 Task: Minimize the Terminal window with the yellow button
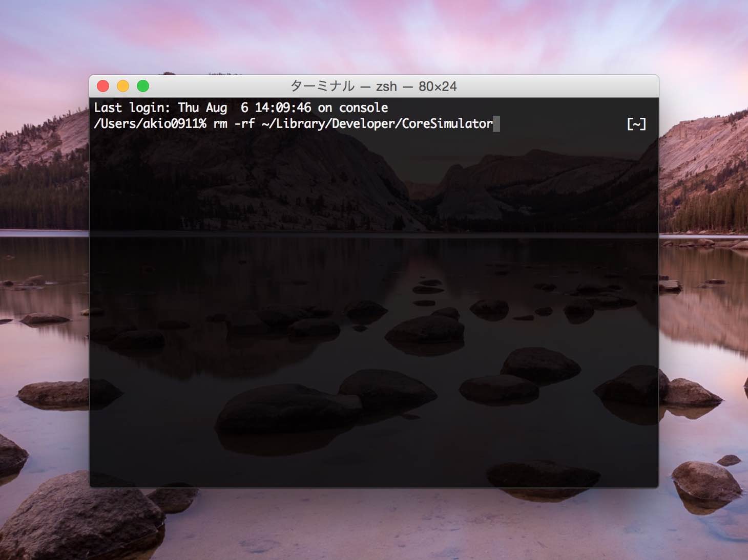pos(123,86)
